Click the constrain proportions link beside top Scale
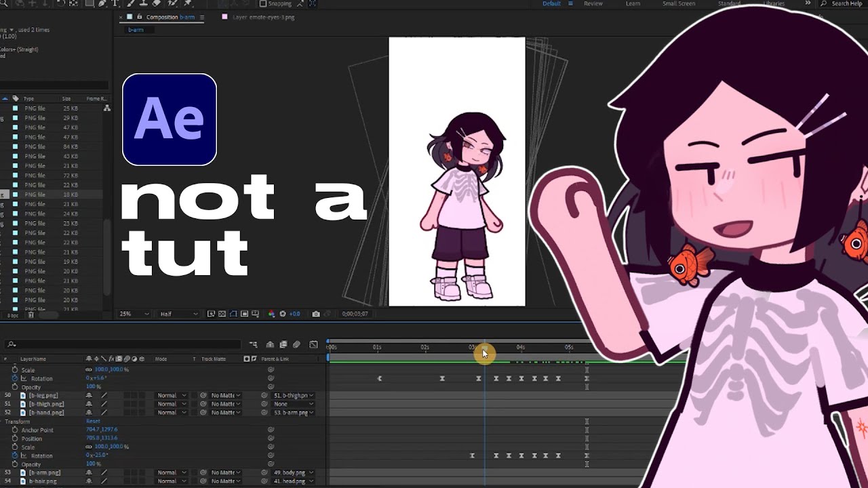 88,369
